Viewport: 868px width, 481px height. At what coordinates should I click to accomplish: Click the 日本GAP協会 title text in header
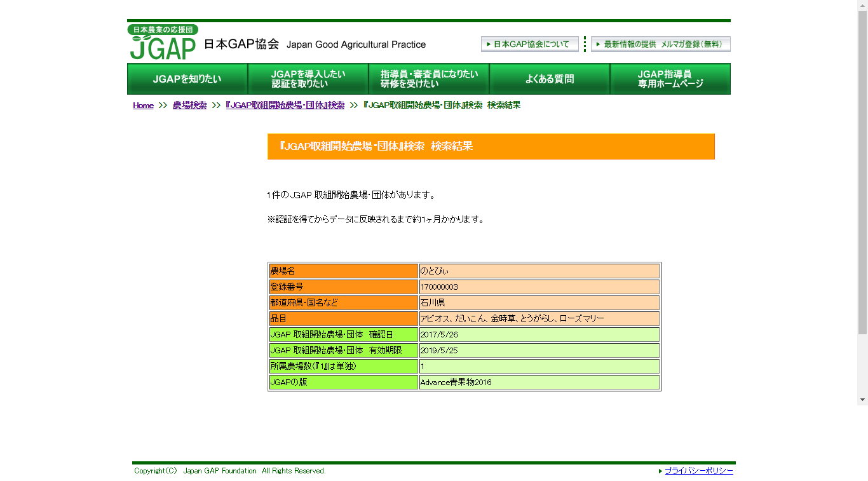(241, 44)
